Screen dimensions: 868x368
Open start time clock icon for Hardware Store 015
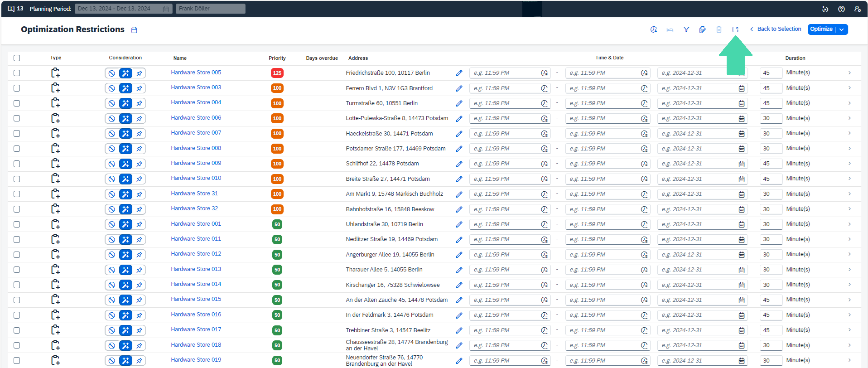coord(545,300)
